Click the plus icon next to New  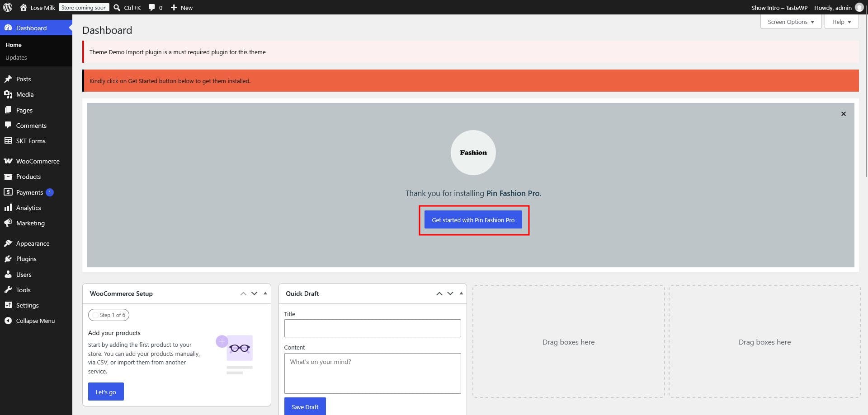point(174,8)
